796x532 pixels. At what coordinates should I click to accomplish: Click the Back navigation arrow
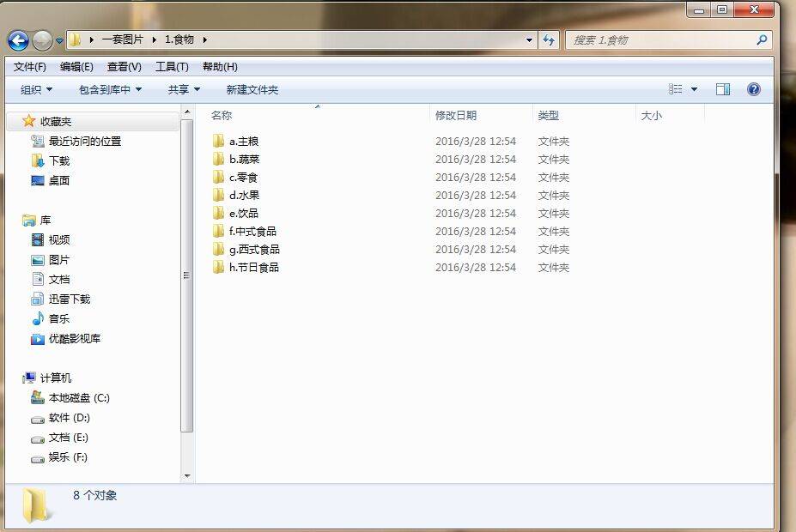tap(17, 39)
